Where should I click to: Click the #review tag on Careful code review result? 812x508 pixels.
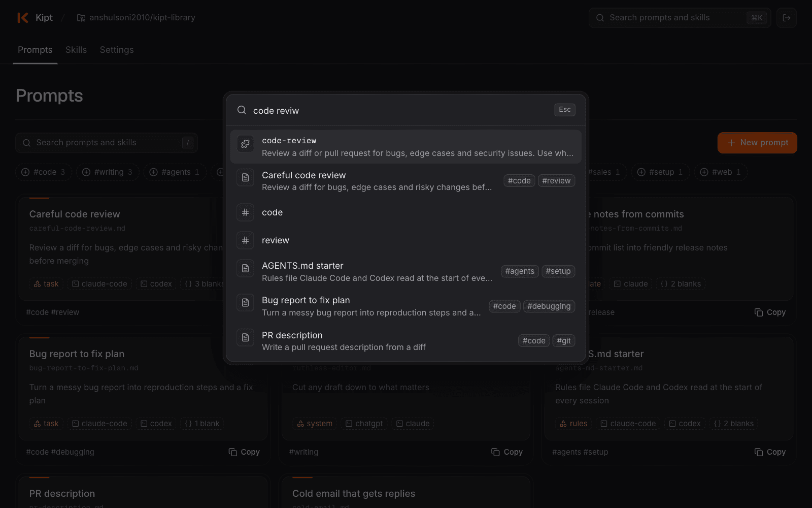pos(556,181)
